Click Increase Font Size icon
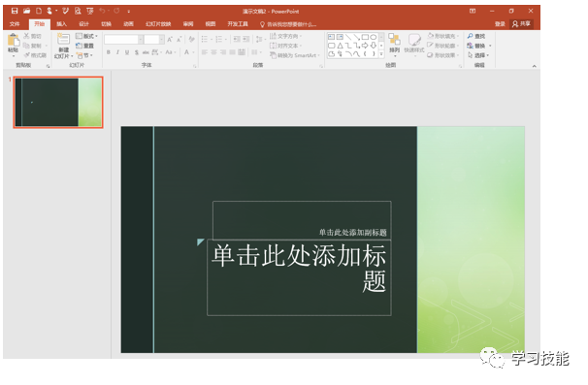Image resolution: width=588 pixels, height=385 pixels. [170, 40]
